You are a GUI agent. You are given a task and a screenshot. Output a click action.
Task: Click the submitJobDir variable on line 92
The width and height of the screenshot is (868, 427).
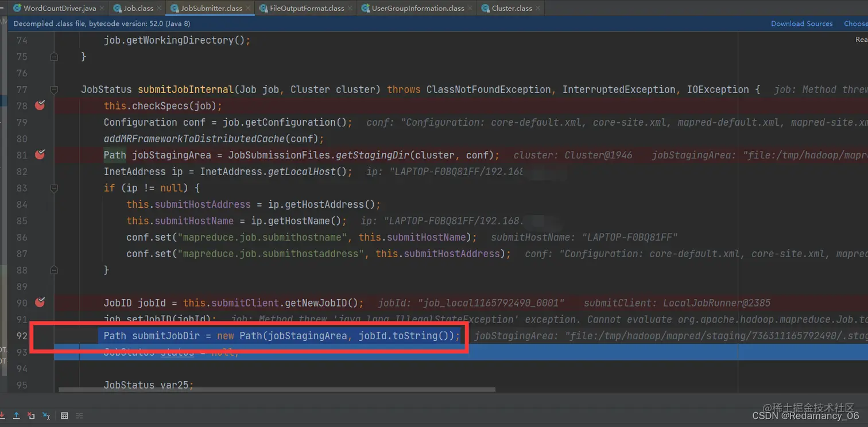(x=166, y=336)
